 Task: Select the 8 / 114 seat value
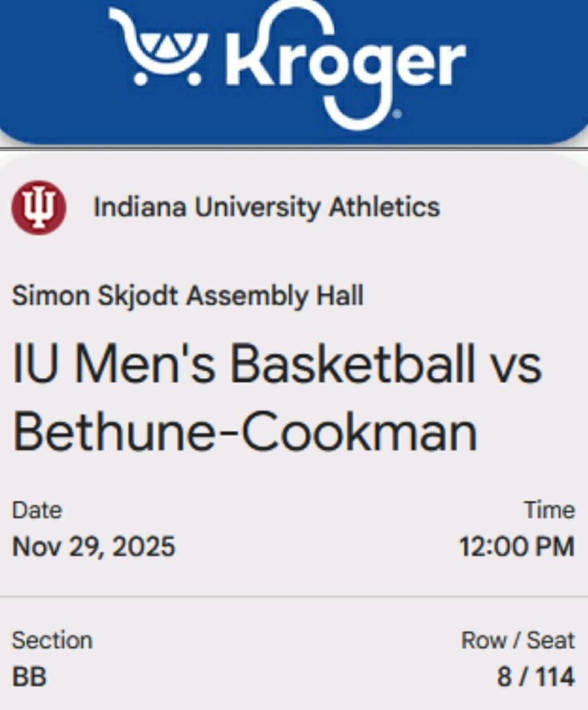click(535, 677)
